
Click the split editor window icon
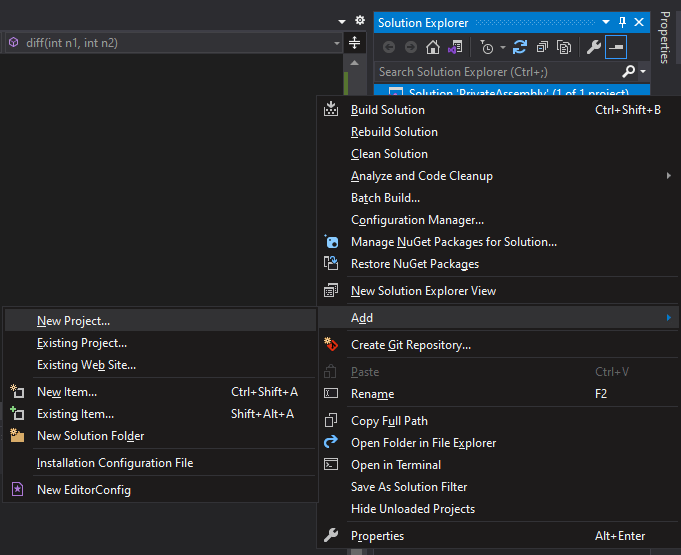[354, 43]
